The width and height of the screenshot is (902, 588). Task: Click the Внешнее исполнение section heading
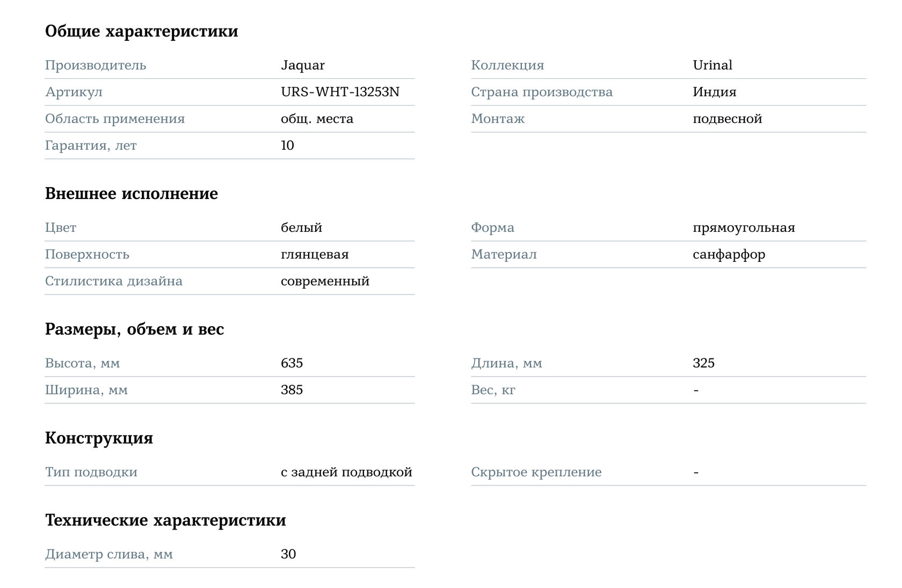pos(131,194)
